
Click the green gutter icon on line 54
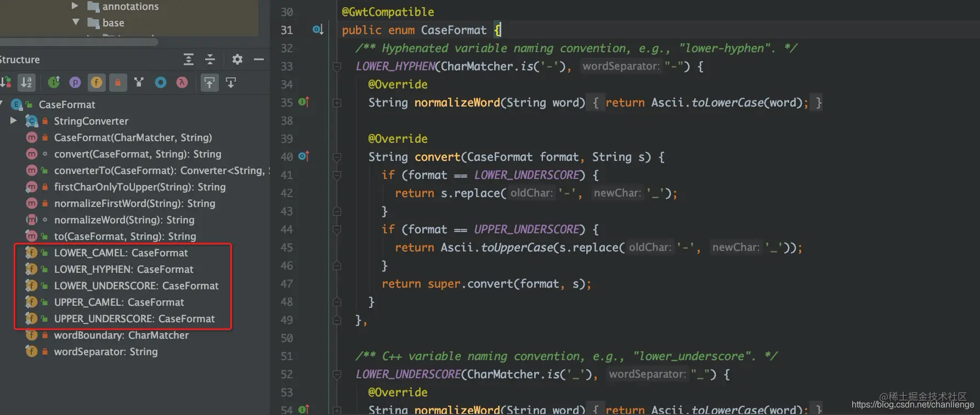(x=304, y=409)
